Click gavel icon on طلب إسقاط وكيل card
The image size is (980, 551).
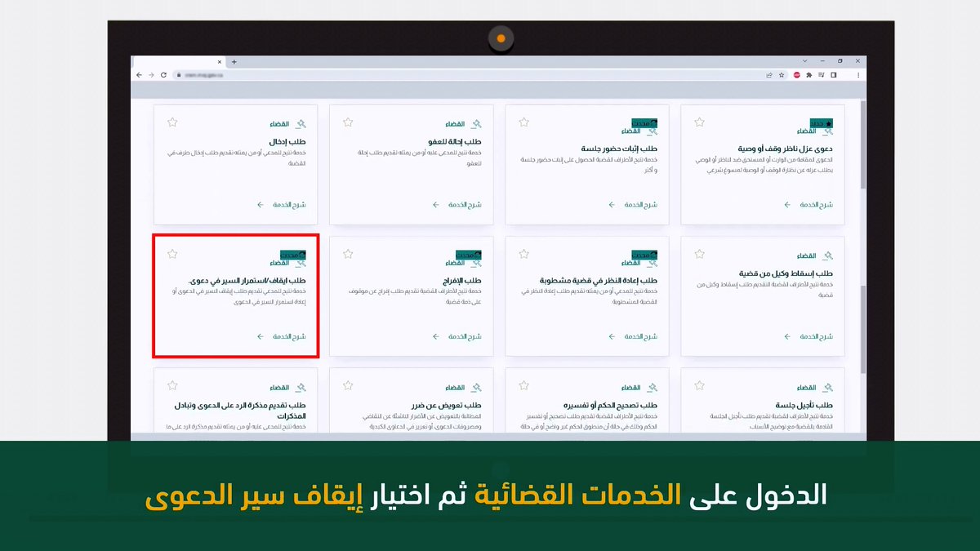pos(828,256)
